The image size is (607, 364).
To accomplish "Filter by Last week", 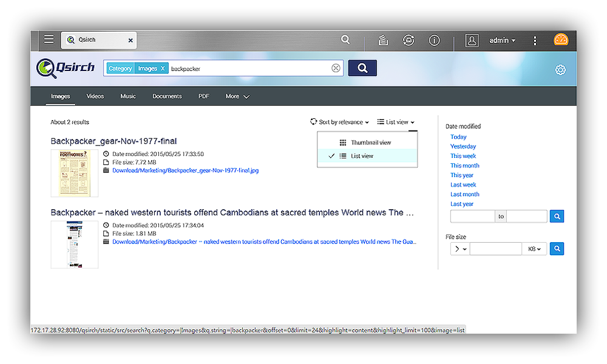I will pyautogui.click(x=463, y=185).
